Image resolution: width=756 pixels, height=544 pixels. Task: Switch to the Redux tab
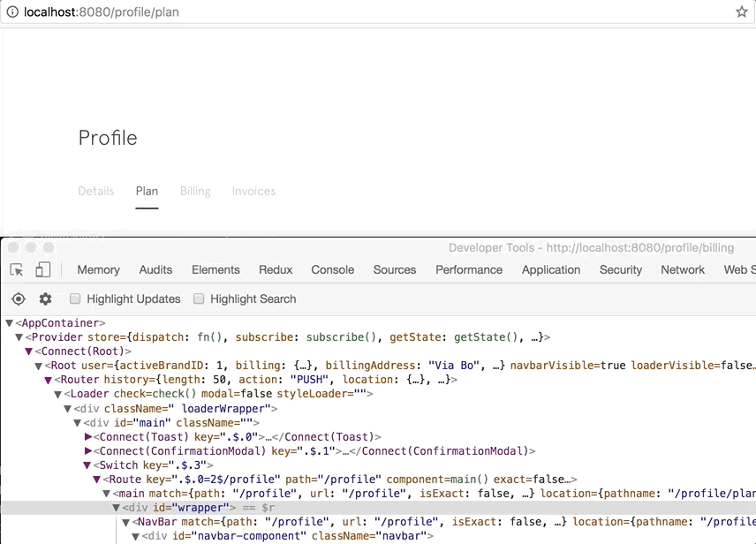(276, 269)
